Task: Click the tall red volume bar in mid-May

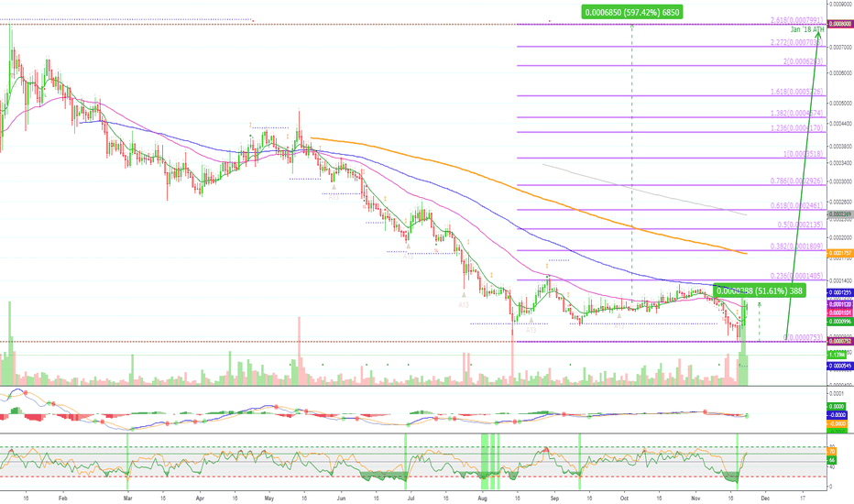Action: tap(299, 351)
